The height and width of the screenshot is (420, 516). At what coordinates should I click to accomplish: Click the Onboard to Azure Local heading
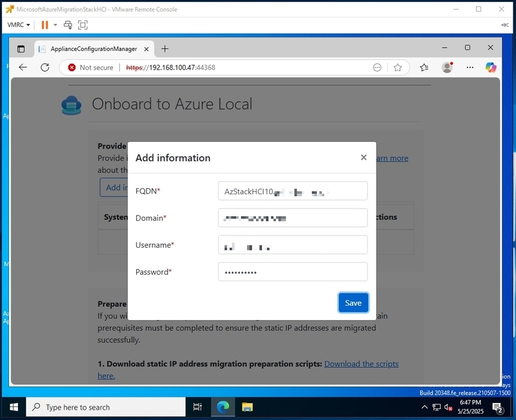tap(172, 105)
